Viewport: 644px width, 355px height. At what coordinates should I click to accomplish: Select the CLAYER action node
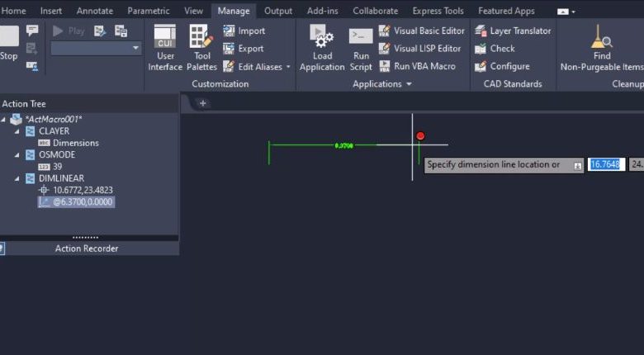tap(54, 131)
